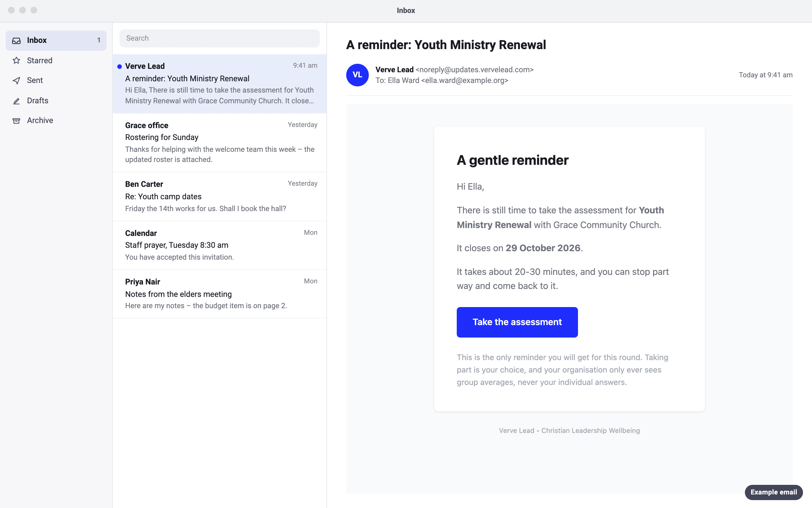Open the Grace office Rostering for Sunday email
Image resolution: width=812 pixels, height=508 pixels.
coord(219,143)
